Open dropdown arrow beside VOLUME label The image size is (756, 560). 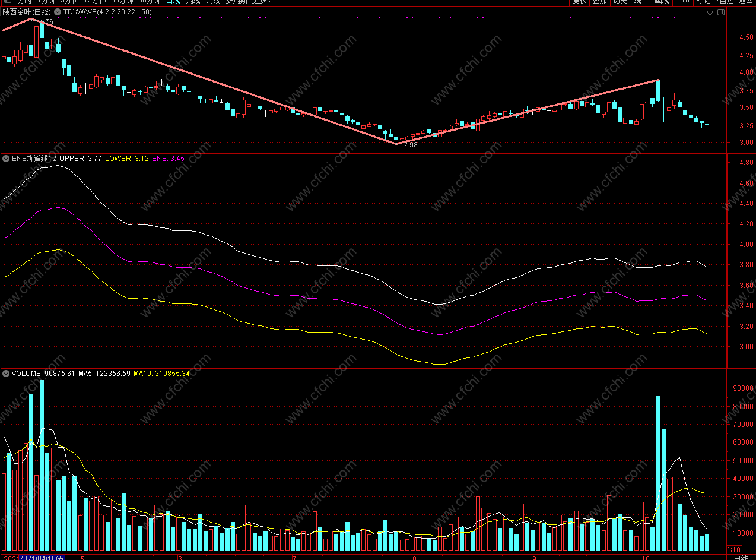6,374
